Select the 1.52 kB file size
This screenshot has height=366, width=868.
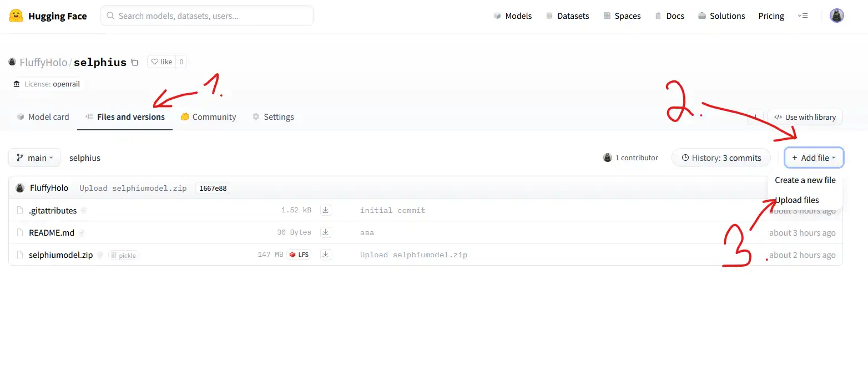(296, 210)
